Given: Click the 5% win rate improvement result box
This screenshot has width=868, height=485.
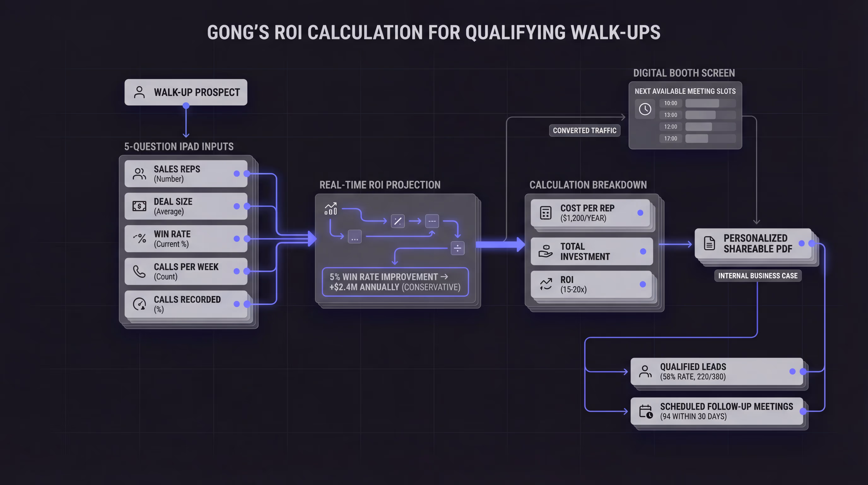Looking at the screenshot, I should [x=395, y=282].
